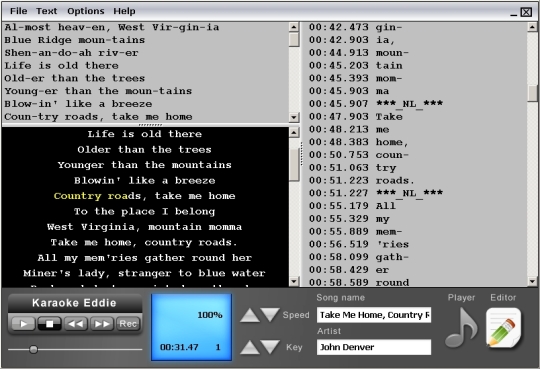Click the playback position slider knob
The height and width of the screenshot is (369, 540).
pos(33,349)
